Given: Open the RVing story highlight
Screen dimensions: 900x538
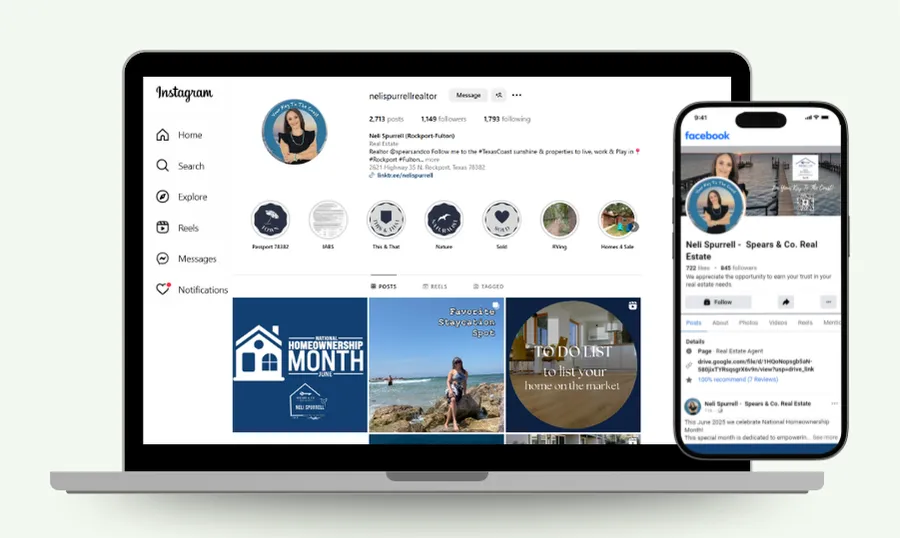Looking at the screenshot, I should [559, 219].
